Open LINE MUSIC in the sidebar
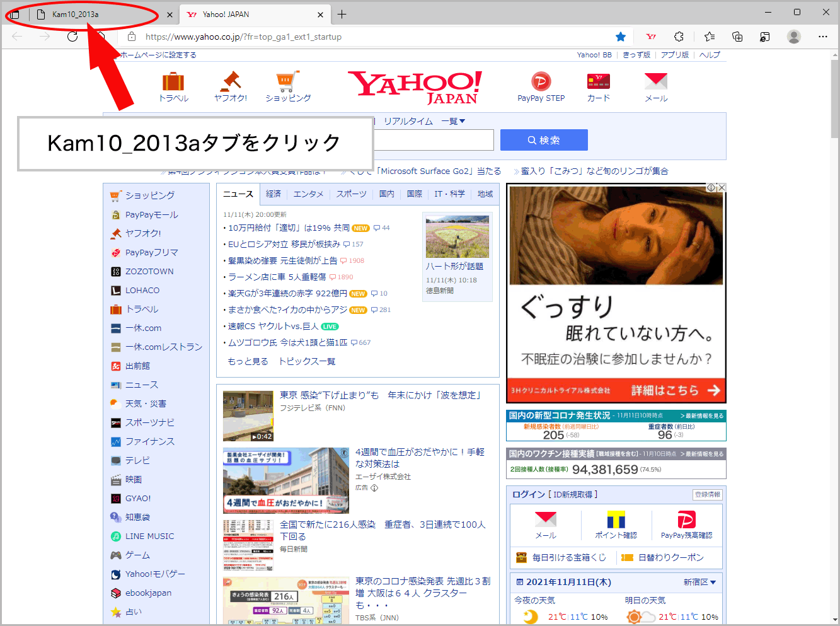Screen dimensions: 840x626 [149, 536]
